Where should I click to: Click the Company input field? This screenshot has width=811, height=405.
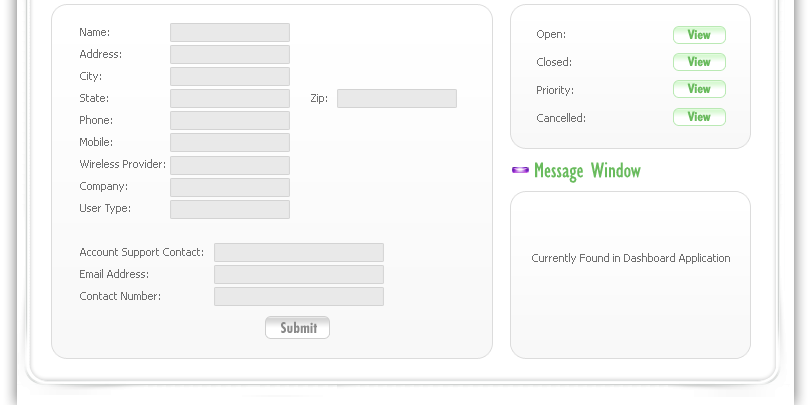230,187
